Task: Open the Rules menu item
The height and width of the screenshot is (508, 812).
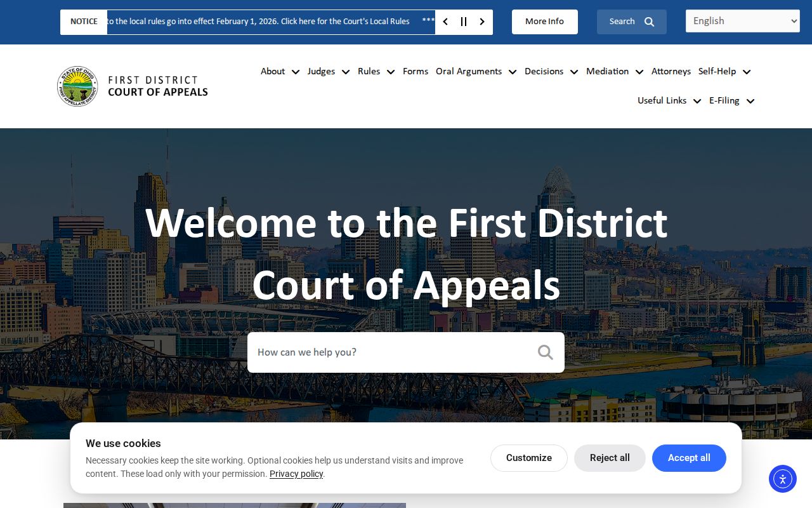Action: coord(369,71)
